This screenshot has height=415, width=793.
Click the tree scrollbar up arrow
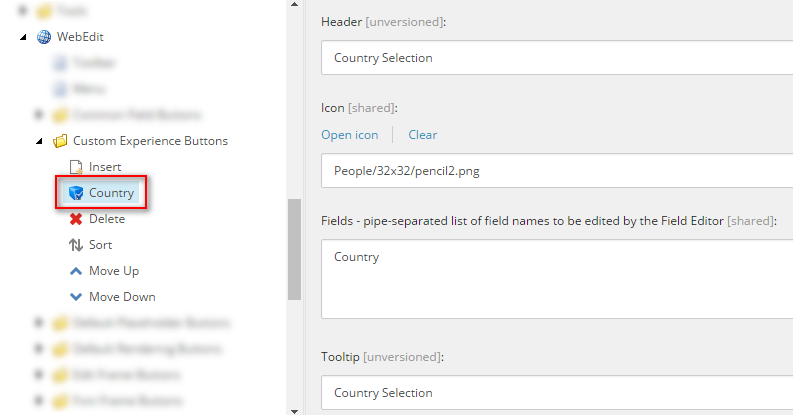point(294,5)
